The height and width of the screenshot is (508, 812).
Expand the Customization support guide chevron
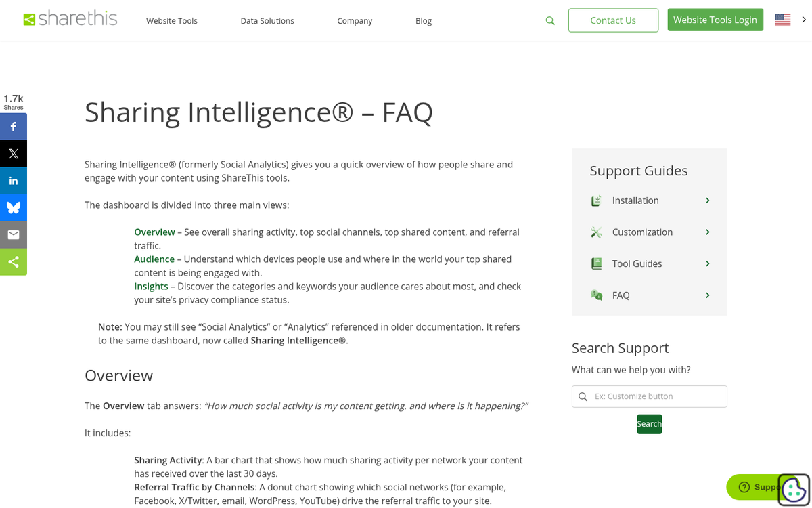pos(707,232)
